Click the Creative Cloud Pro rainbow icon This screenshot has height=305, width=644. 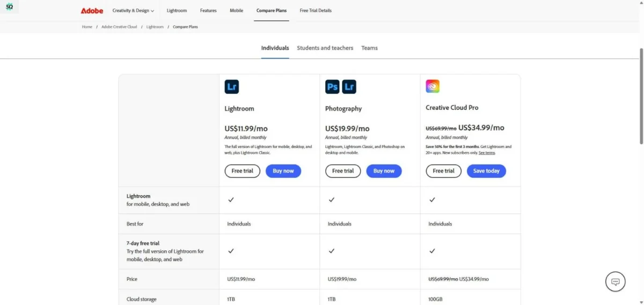(433, 86)
